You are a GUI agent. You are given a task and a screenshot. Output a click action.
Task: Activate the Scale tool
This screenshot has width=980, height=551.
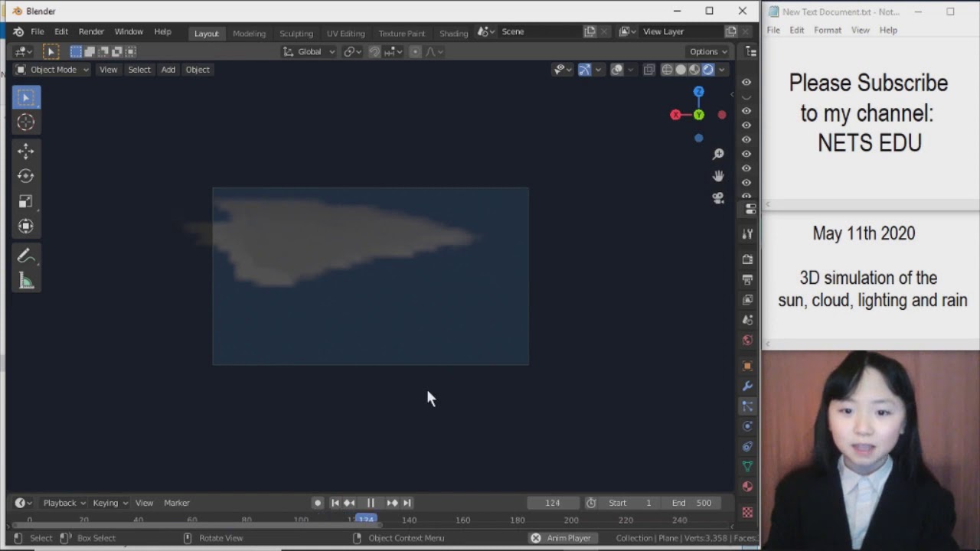tap(26, 201)
